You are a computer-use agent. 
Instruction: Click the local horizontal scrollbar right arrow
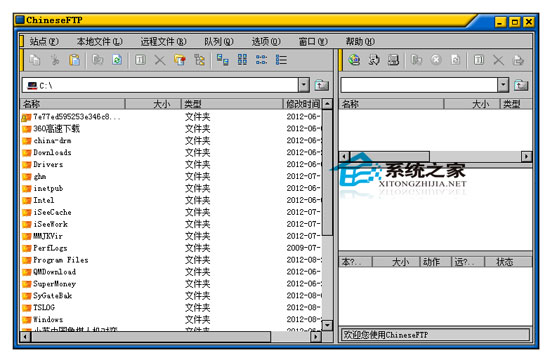[x=316, y=337]
